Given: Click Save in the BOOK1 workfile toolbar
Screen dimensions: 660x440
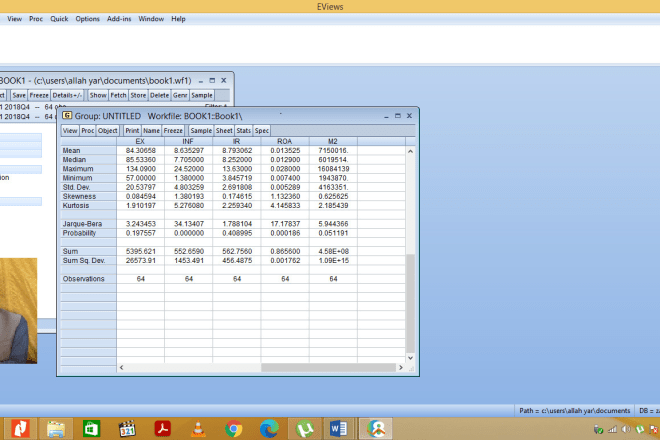Looking at the screenshot, I should pyautogui.click(x=19, y=95).
